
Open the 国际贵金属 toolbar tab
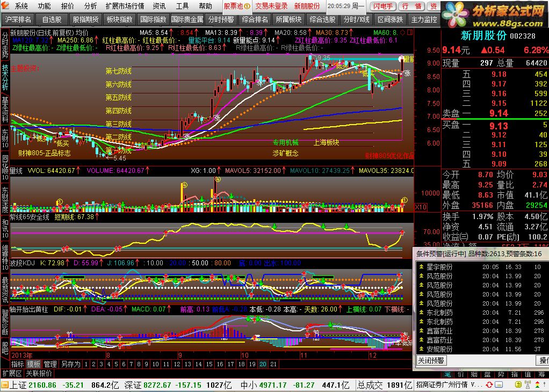[187, 19]
